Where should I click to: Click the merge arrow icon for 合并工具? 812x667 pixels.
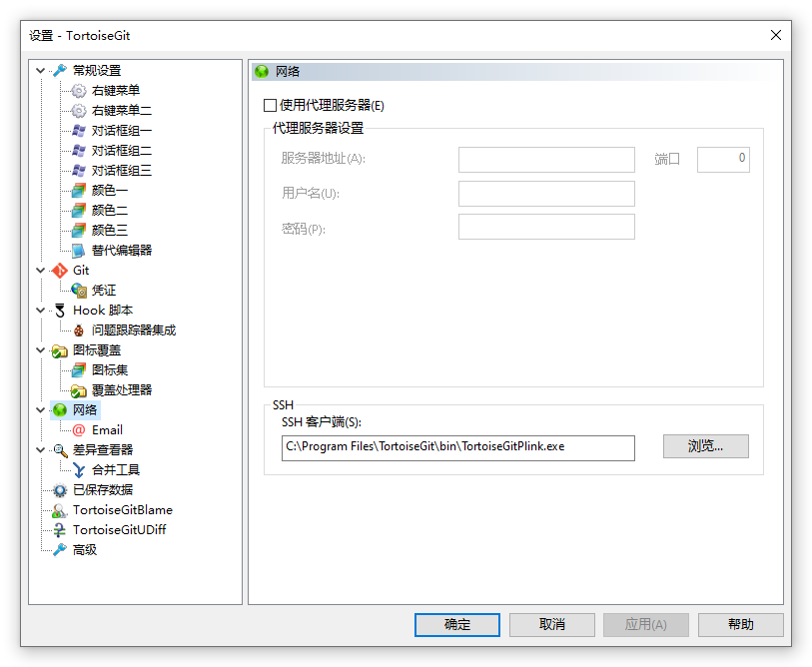(x=79, y=470)
